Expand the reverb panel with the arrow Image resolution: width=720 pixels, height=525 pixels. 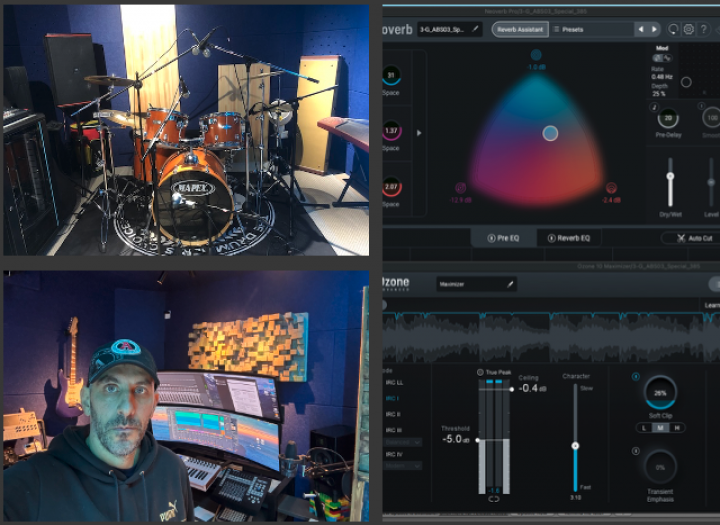419,132
